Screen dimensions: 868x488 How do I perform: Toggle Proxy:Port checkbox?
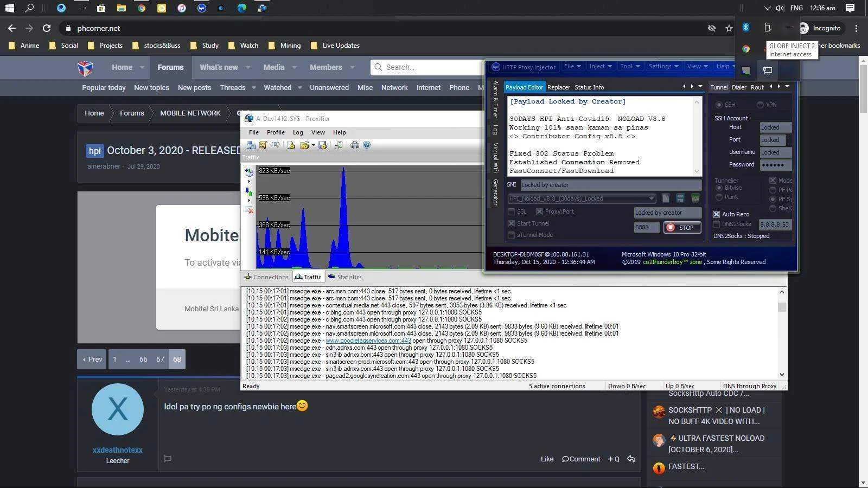(x=539, y=211)
